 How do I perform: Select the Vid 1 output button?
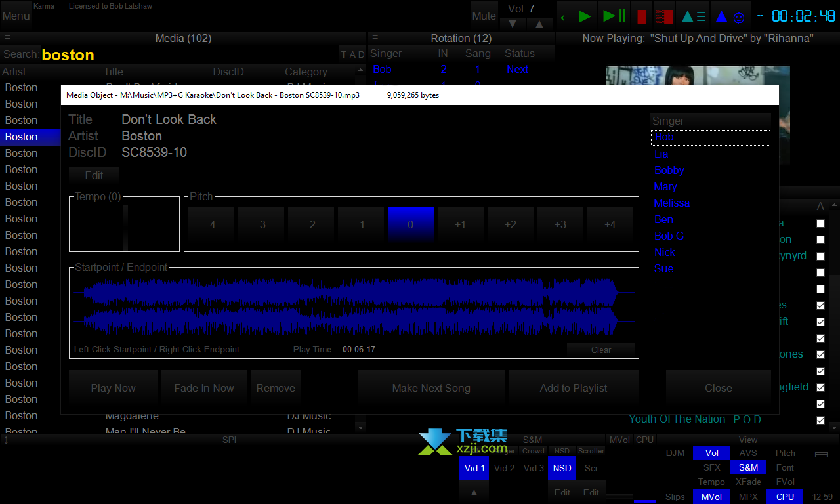tap(474, 468)
